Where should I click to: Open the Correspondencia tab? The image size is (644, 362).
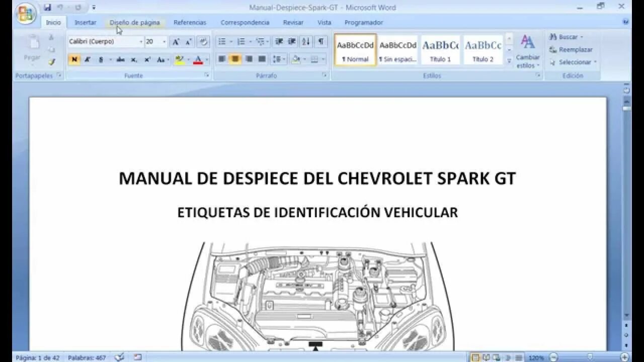245,23
